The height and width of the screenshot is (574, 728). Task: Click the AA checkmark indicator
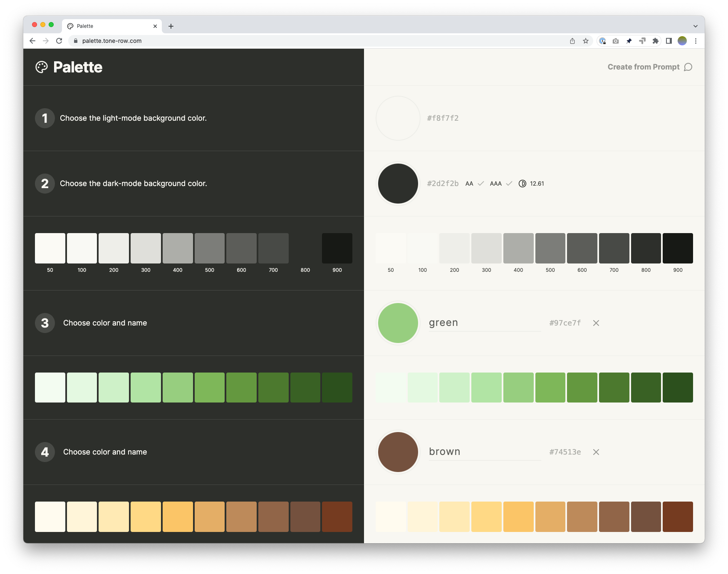coord(481,184)
